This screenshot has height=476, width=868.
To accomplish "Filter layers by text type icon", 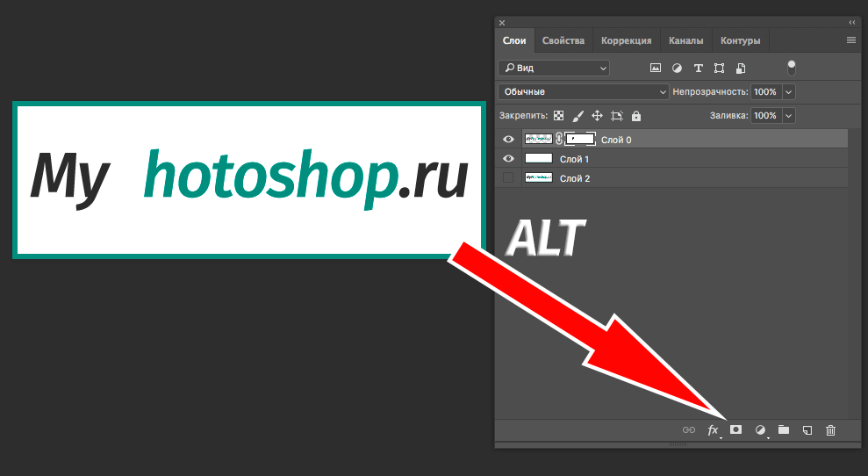I will [x=699, y=68].
